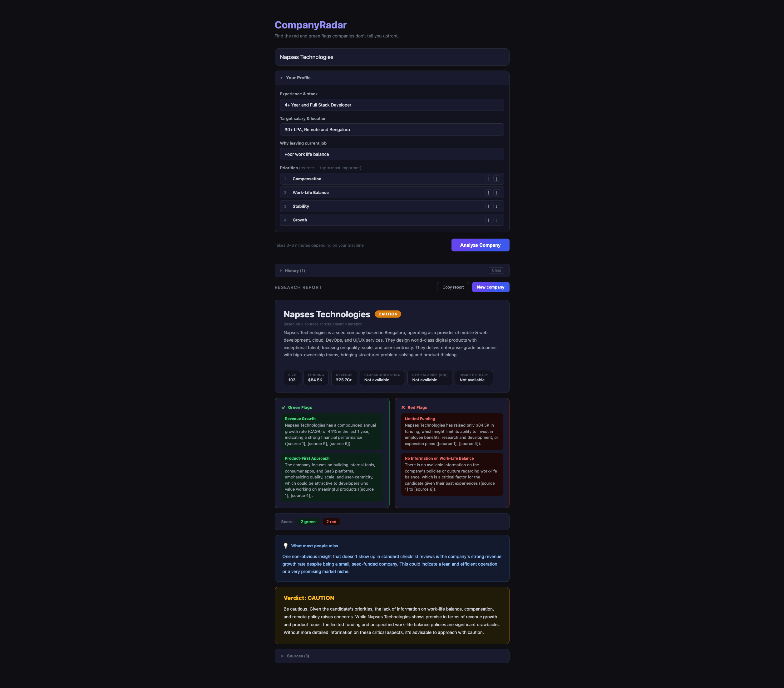The height and width of the screenshot is (688, 784).
Task: Click the Funding $84.5K stat card
Action: pyautogui.click(x=316, y=378)
